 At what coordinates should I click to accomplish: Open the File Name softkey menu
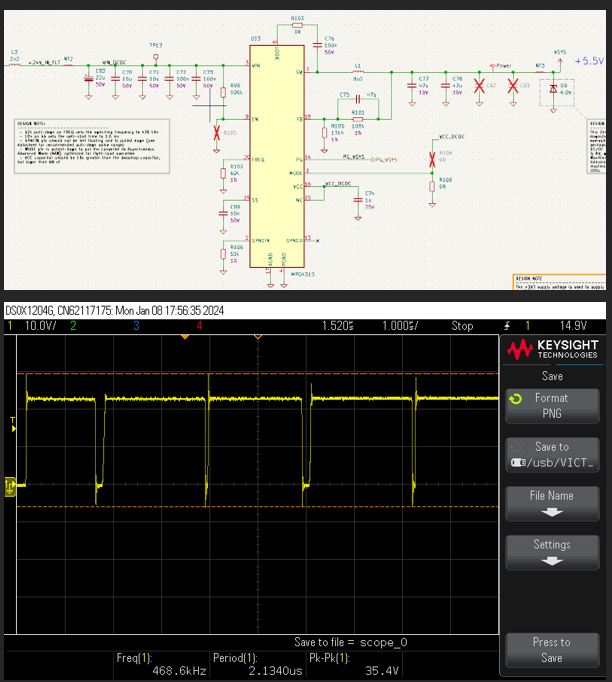click(x=552, y=503)
